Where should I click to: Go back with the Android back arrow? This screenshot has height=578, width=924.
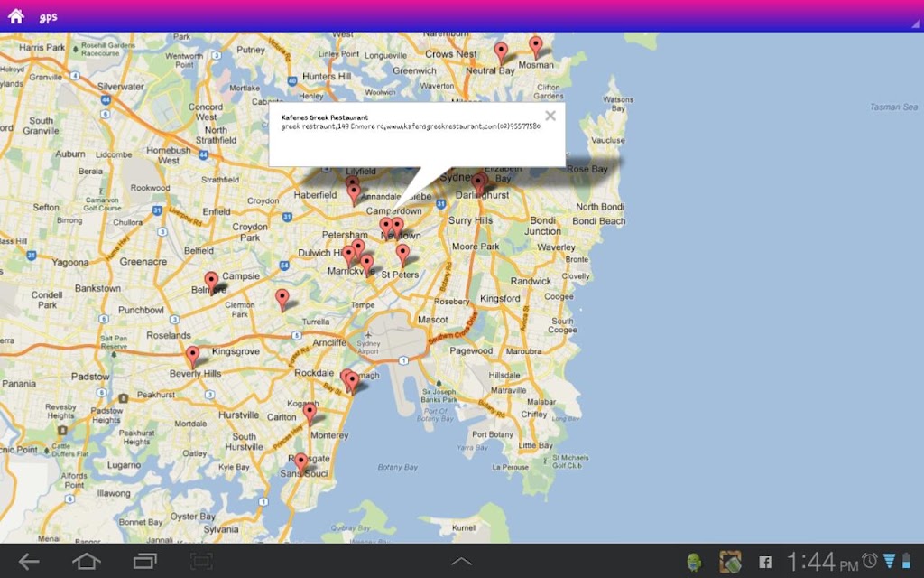point(29,562)
